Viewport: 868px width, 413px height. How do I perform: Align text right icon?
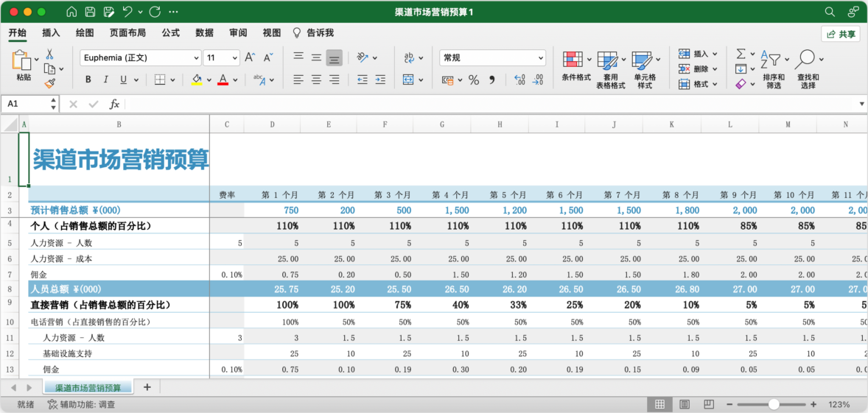click(335, 80)
